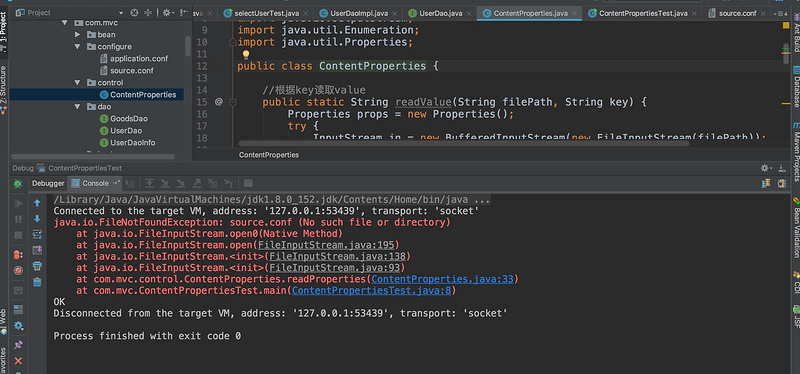Select source.conf in project tree
Screen dimensions: 800x374
click(127, 70)
